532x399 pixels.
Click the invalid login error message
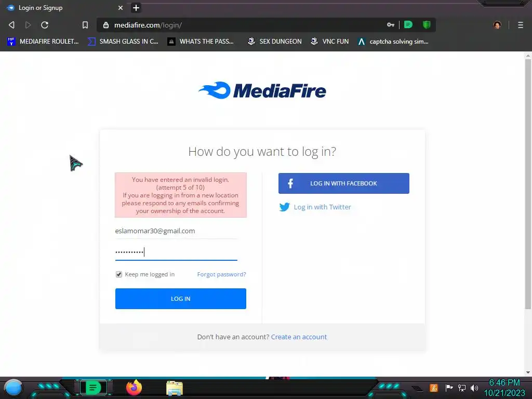[x=180, y=195]
